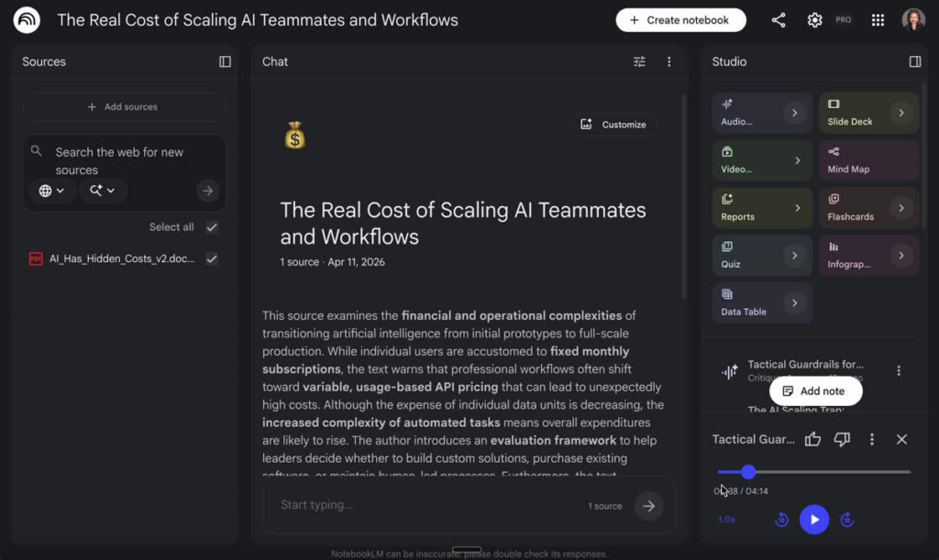Give thumbs up to audio overview
Screen dimensions: 939x560
point(812,439)
